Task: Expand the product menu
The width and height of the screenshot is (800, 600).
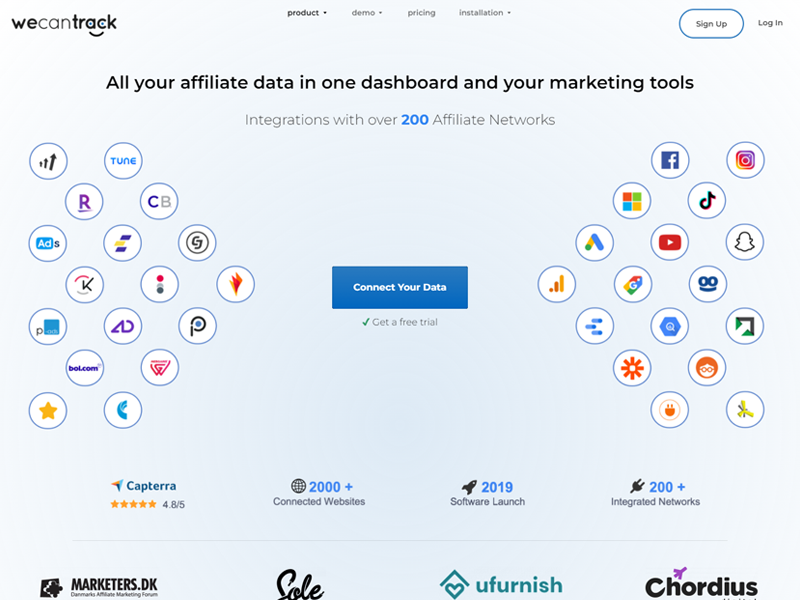Action: (307, 13)
